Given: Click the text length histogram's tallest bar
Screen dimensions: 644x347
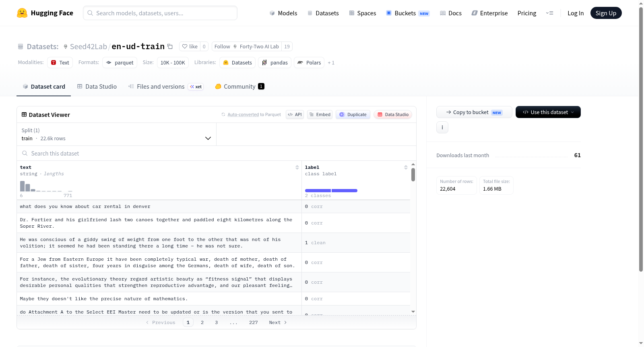Looking at the screenshot, I should tap(23, 186).
